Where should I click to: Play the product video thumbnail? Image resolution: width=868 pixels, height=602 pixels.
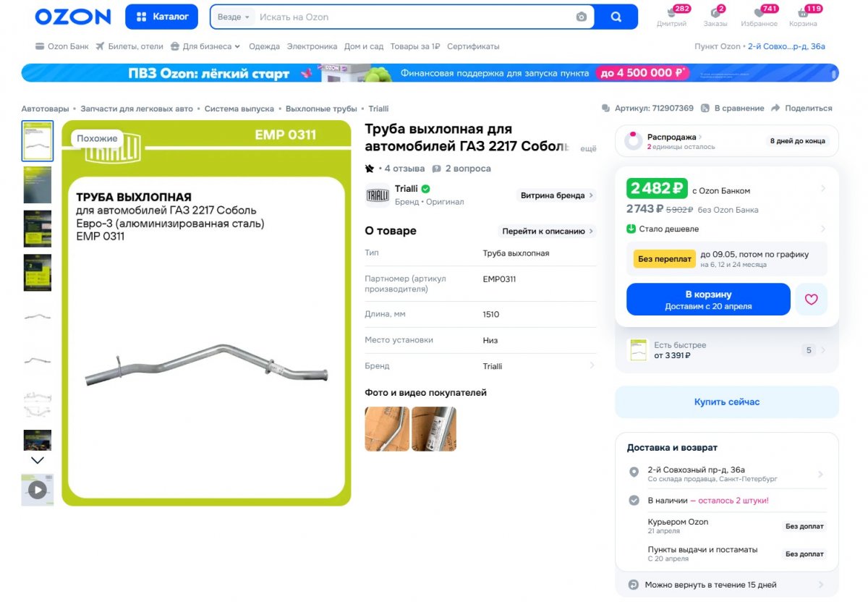point(38,490)
